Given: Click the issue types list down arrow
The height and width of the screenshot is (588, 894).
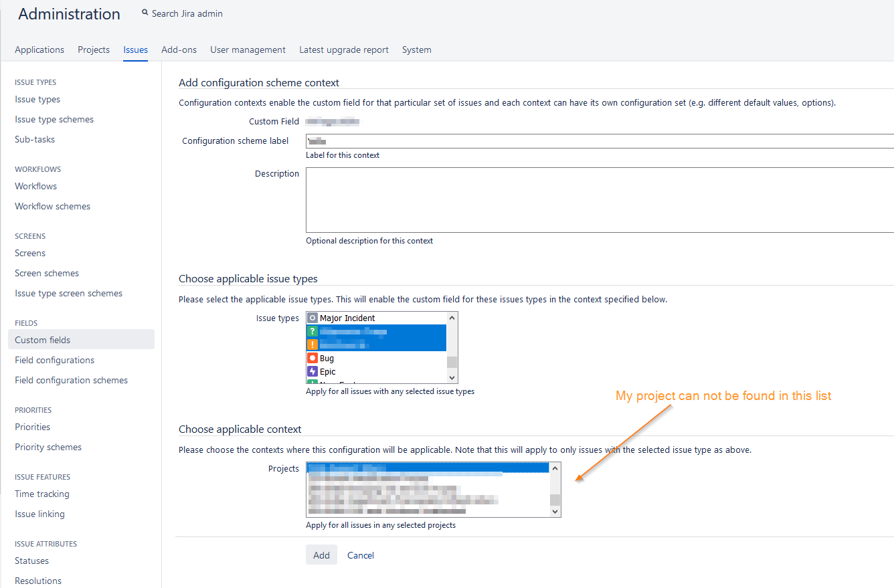Looking at the screenshot, I should click(452, 377).
